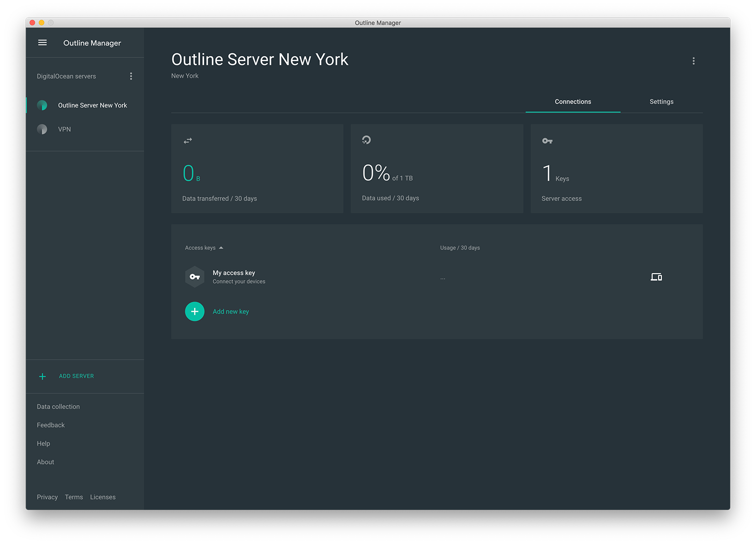Click the Outline Manager sidebar title
Image resolution: width=756 pixels, height=544 pixels.
(x=92, y=43)
